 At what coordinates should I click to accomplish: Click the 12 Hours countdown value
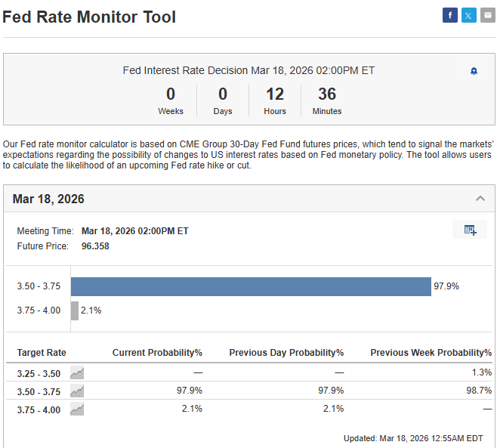pos(275,94)
